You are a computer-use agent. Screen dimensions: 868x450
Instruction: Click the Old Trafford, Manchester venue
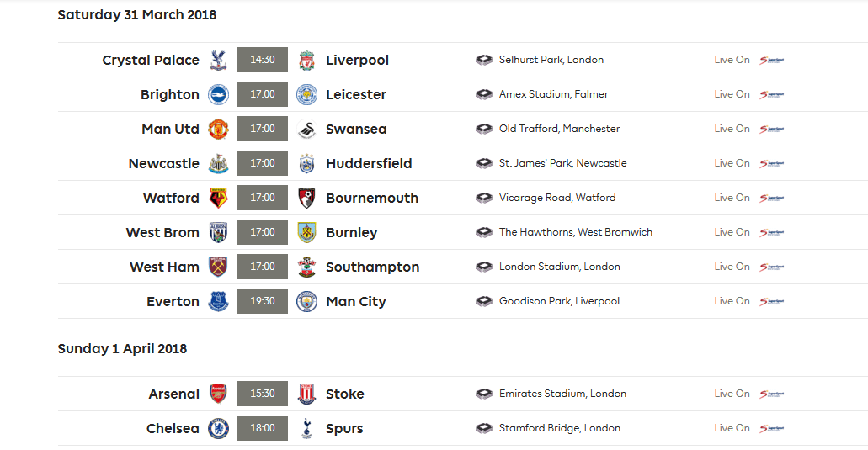click(559, 129)
